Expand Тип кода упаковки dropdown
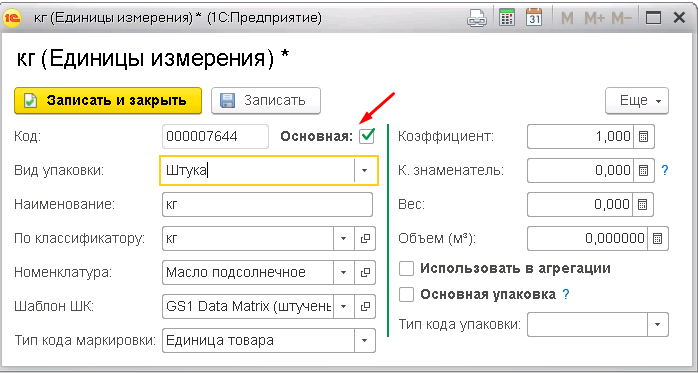This screenshot has height=373, width=698. pyautogui.click(x=658, y=324)
